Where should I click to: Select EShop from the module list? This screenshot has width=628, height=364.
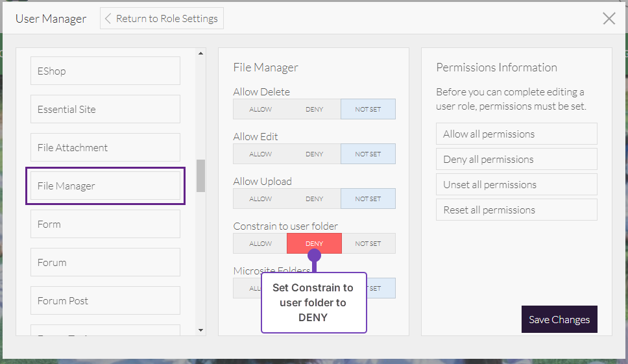pyautogui.click(x=105, y=71)
